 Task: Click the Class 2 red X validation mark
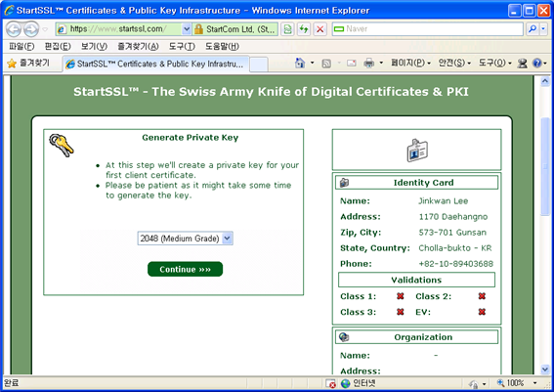click(x=482, y=296)
